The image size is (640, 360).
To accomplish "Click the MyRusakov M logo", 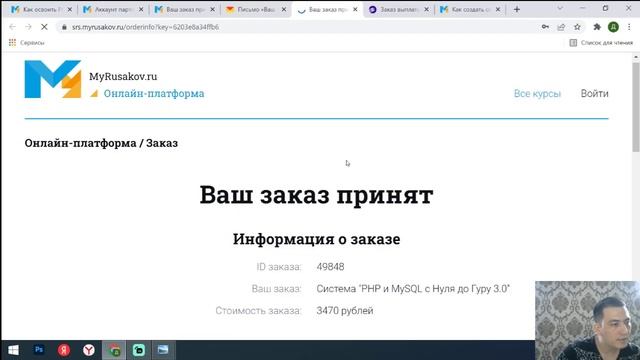I will click(53, 79).
